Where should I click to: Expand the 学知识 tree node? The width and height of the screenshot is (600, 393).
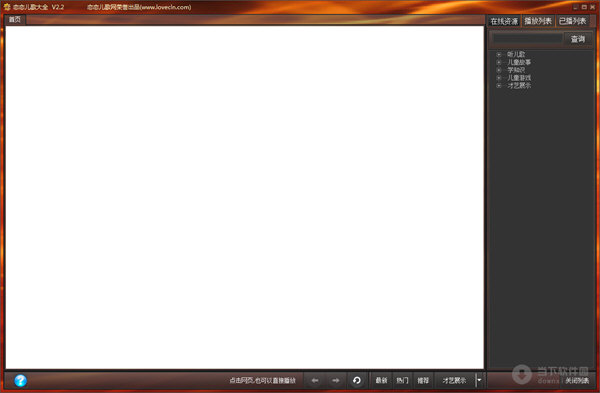click(x=499, y=70)
